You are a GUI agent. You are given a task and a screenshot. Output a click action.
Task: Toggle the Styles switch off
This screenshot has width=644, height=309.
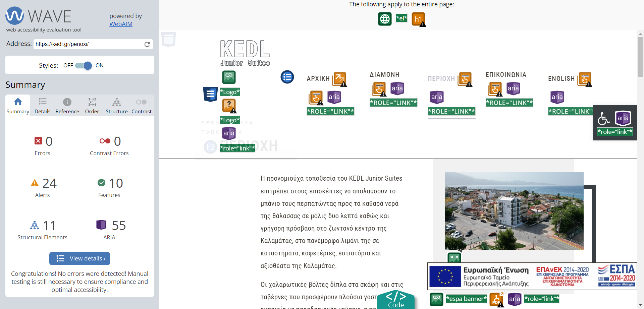tap(84, 66)
